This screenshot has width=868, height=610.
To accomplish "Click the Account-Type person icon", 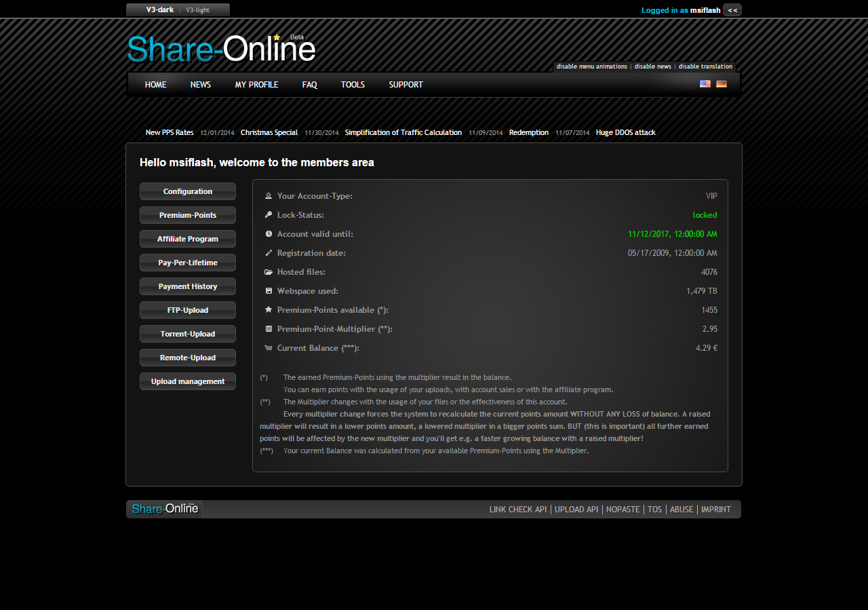I will [269, 196].
